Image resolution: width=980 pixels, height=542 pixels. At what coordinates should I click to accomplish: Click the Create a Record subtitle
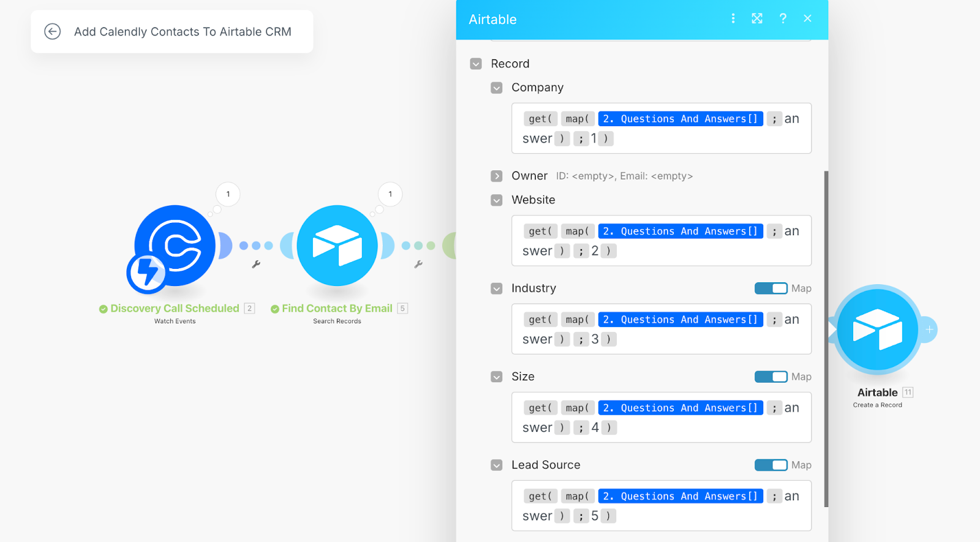tap(877, 405)
